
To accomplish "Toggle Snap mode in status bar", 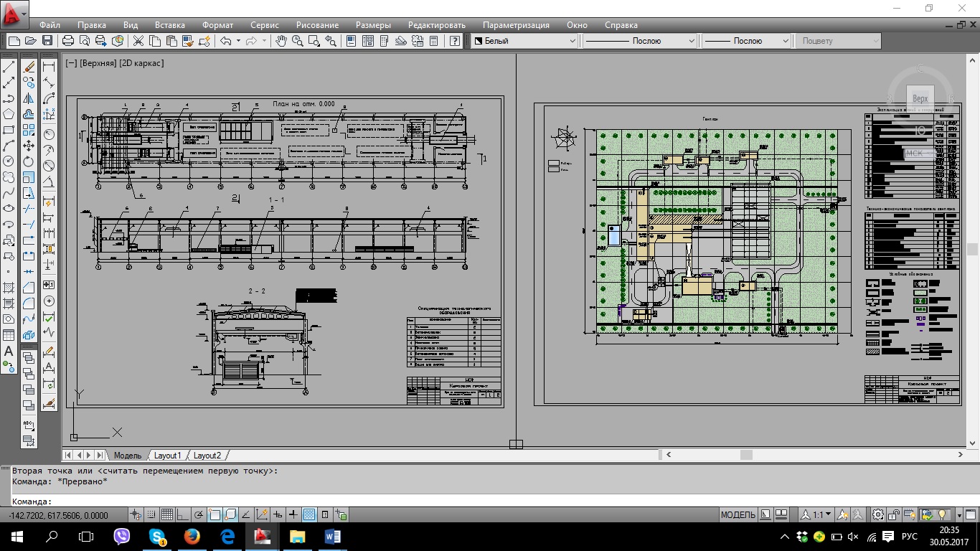I will point(151,514).
